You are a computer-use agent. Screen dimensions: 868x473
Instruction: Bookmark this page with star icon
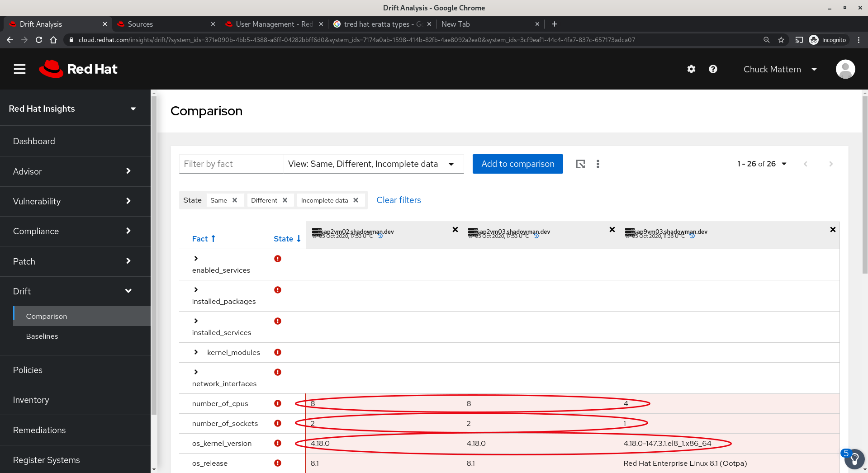(781, 40)
